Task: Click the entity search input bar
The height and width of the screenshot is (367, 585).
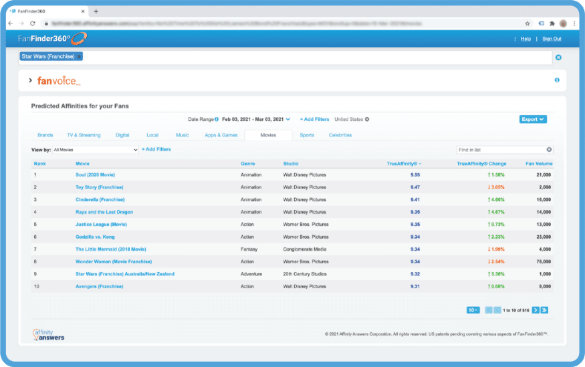Action: (285, 57)
